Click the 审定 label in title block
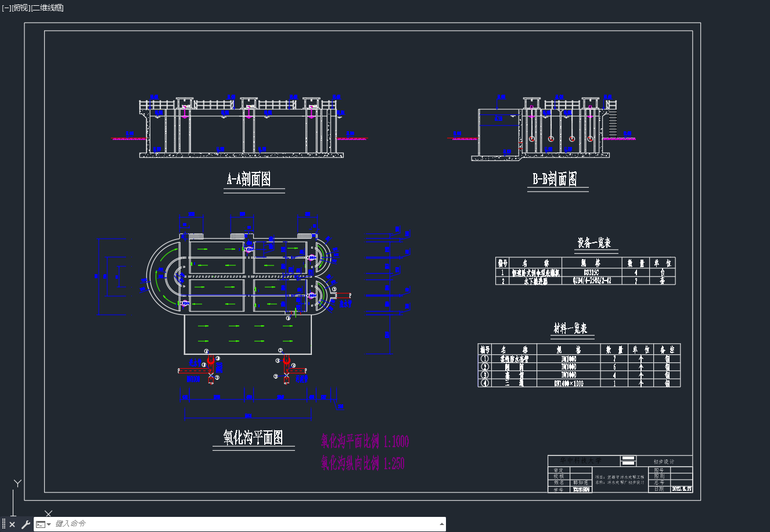Viewport: 770px width, 532px height. coord(559,470)
